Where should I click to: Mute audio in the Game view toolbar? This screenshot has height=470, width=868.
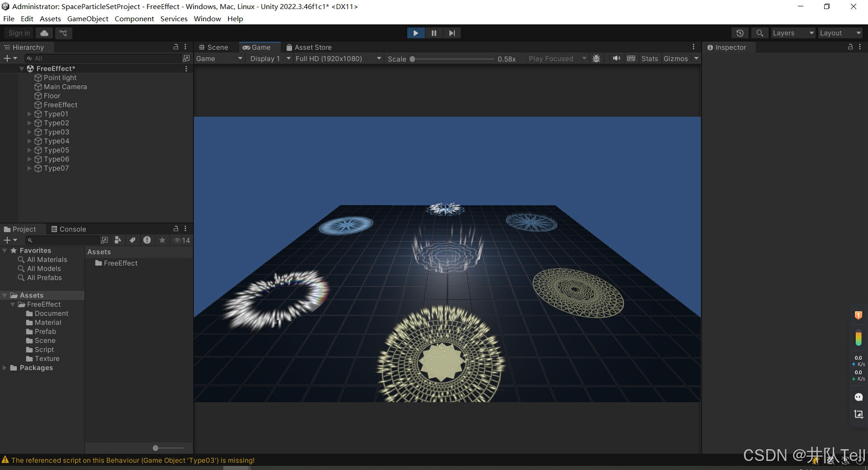click(x=616, y=58)
